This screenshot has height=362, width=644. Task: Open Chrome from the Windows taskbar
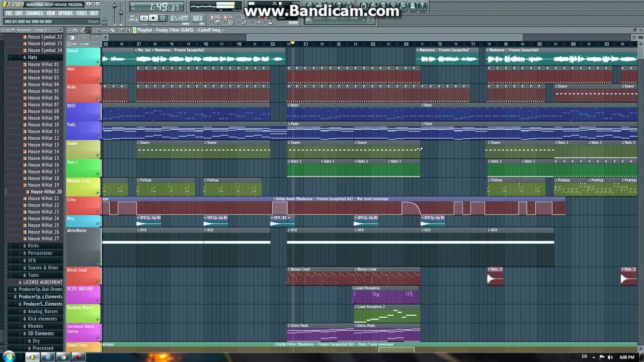pyautogui.click(x=63, y=357)
